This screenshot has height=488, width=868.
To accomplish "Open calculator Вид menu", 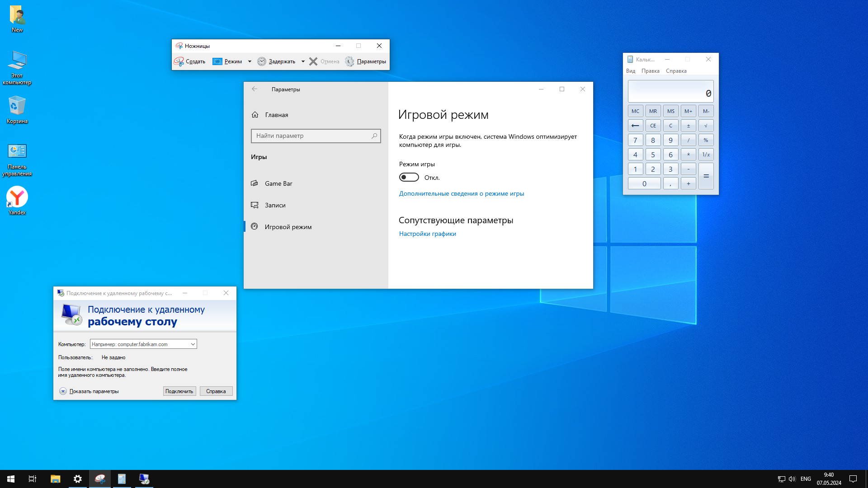I will [631, 71].
